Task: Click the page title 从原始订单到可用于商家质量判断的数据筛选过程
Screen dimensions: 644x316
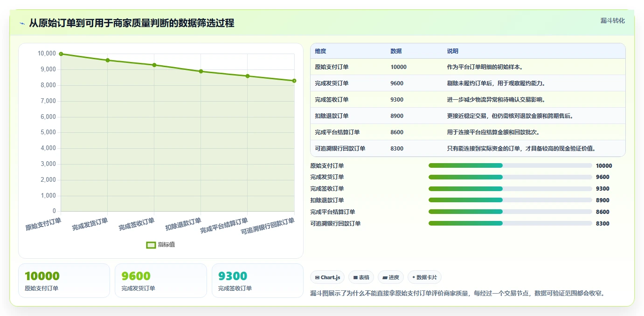Action: 132,23
